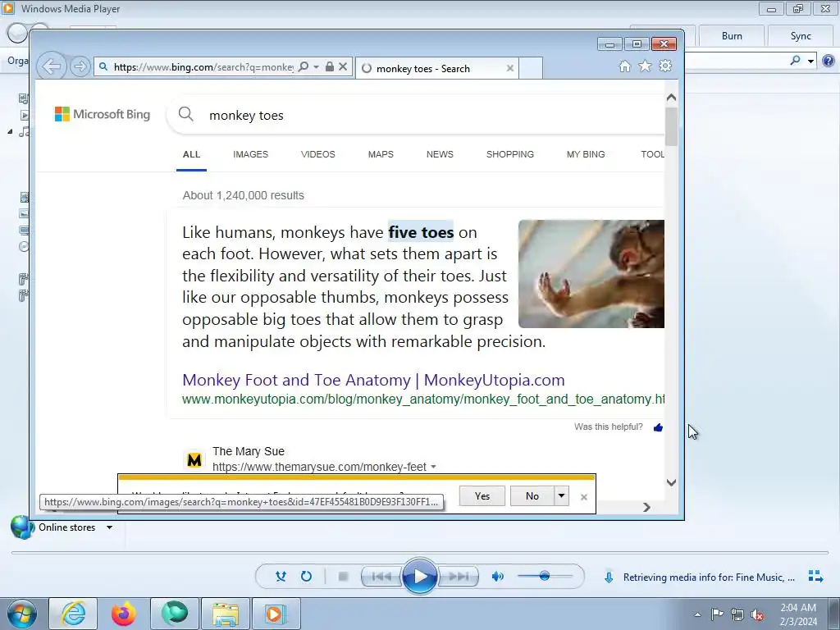
Task: Go forward using the browser forward arrow
Action: [80, 67]
